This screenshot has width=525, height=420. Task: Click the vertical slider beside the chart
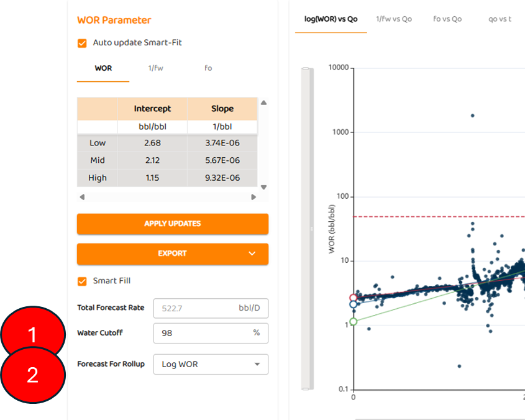click(308, 229)
